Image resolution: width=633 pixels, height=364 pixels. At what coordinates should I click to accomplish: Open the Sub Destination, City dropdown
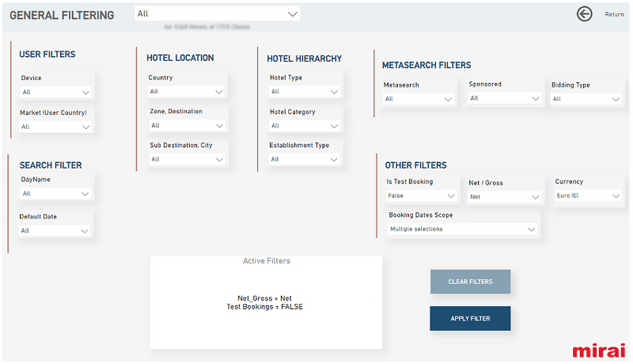pyautogui.click(x=187, y=159)
